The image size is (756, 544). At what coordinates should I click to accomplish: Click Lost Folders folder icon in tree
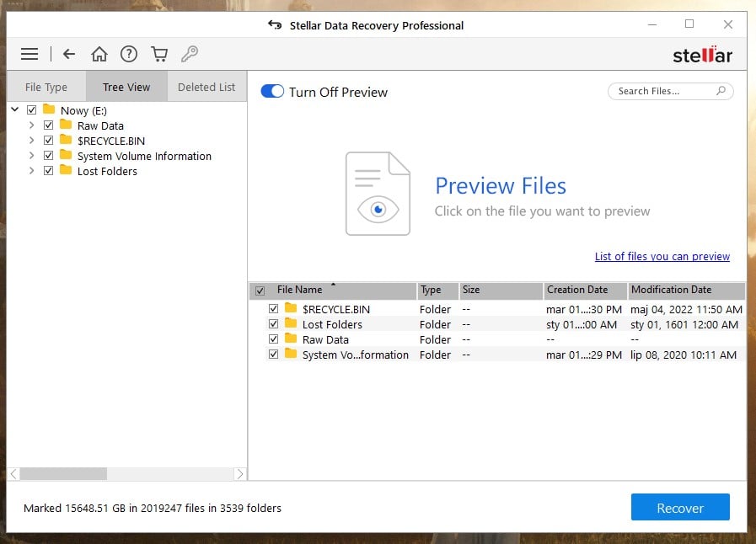[66, 170]
